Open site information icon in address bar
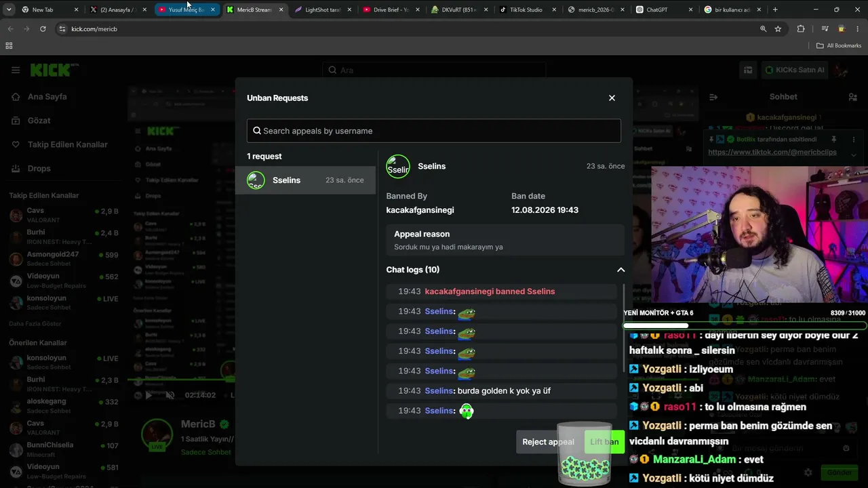Viewport: 868px width, 488px height. (x=62, y=29)
